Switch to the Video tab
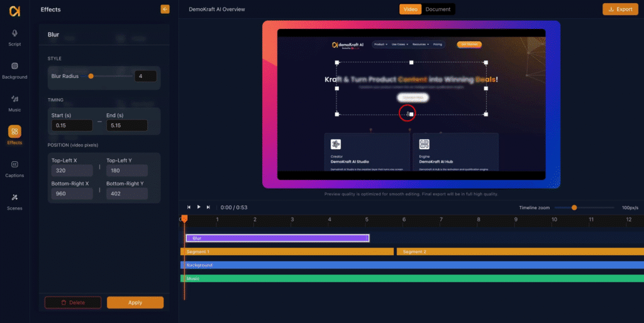This screenshot has height=323, width=644. tap(411, 9)
